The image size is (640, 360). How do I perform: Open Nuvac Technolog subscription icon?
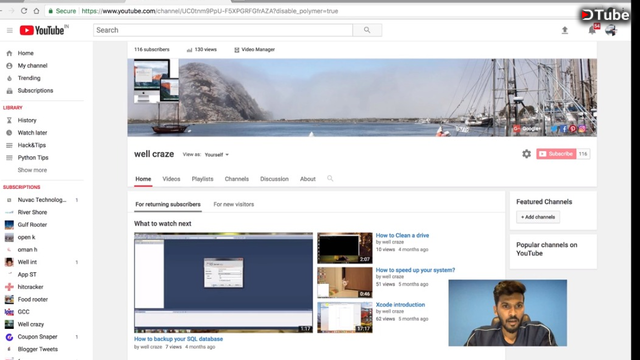(x=9, y=200)
